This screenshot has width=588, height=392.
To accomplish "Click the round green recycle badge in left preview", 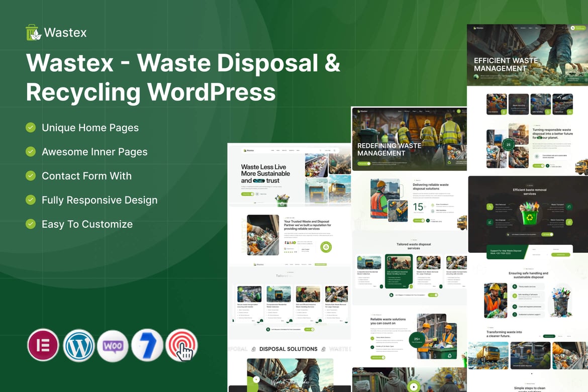I will [326, 247].
